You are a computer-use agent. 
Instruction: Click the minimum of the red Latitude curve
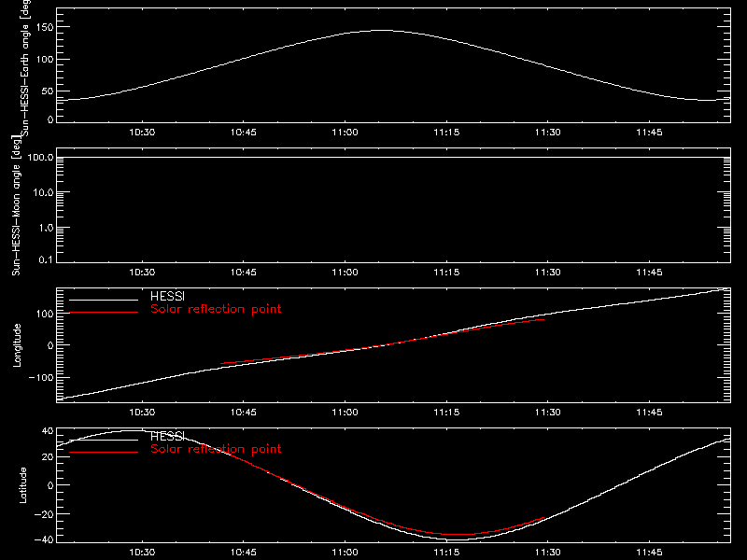tap(459, 534)
